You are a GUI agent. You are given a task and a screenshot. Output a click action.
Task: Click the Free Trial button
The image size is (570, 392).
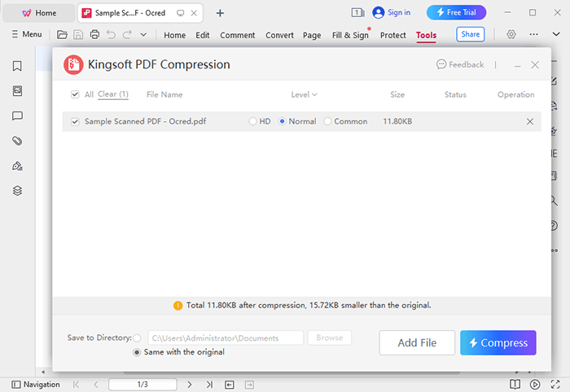click(456, 13)
